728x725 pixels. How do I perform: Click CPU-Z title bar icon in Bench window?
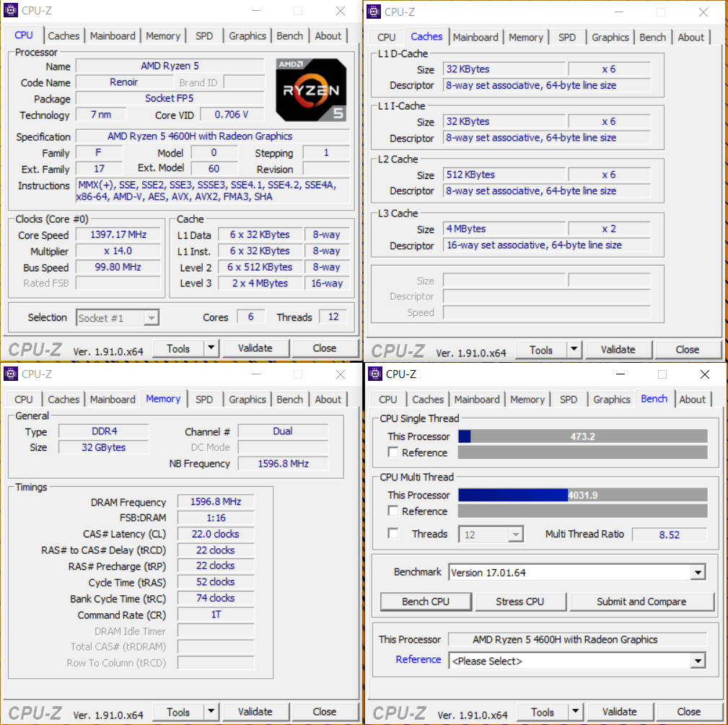click(373, 374)
